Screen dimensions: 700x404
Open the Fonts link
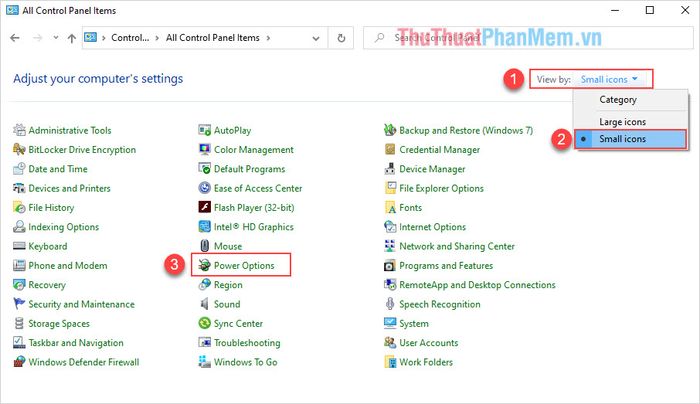(x=410, y=208)
